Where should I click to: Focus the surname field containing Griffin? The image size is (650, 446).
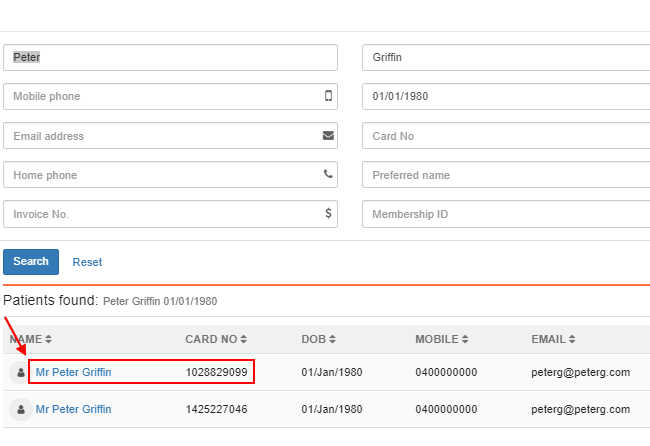(x=506, y=57)
